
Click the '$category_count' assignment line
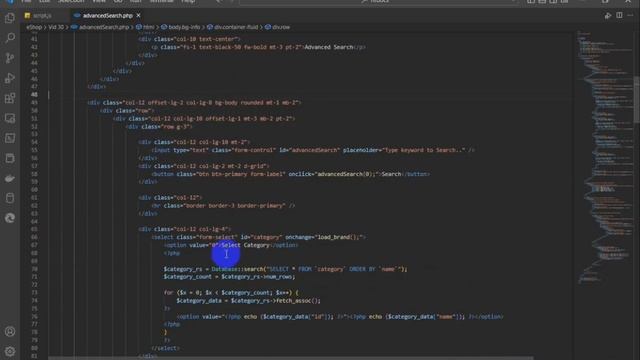[229, 277]
